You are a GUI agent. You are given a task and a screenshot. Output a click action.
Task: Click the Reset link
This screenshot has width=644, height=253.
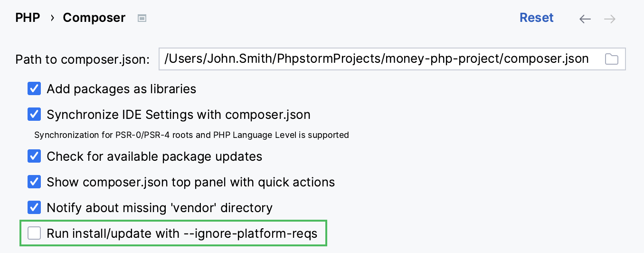(x=536, y=18)
